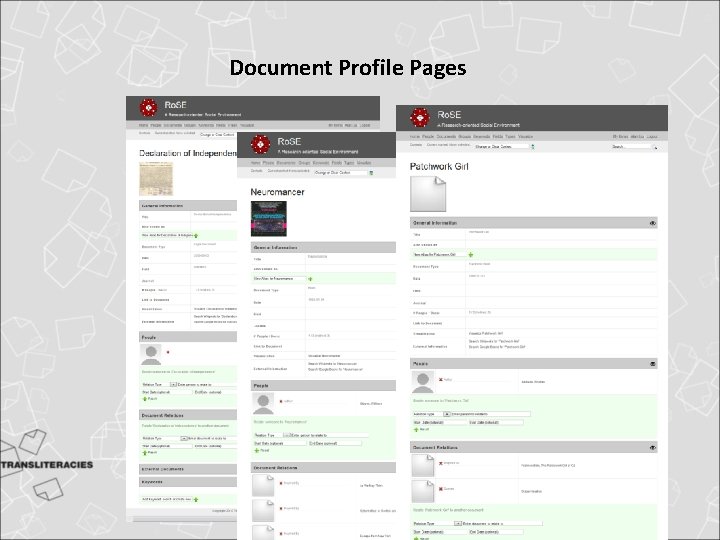Expand the Keywords section in the Declaration window

[x=188, y=482]
